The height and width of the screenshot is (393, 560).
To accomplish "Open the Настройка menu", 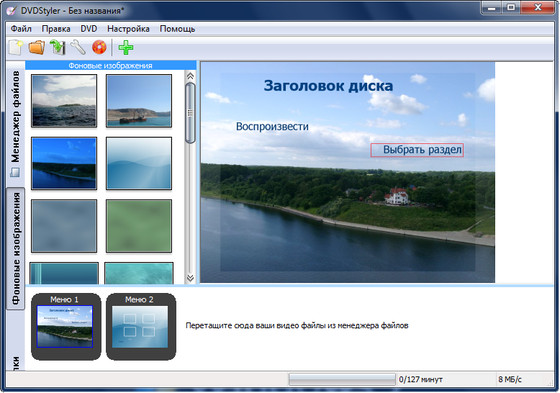I will pyautogui.click(x=128, y=29).
